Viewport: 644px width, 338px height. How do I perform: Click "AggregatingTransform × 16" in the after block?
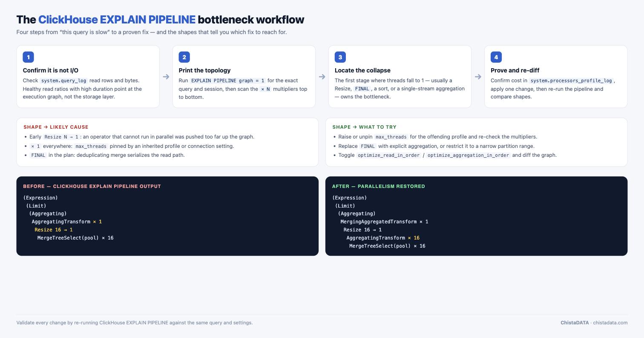click(383, 238)
